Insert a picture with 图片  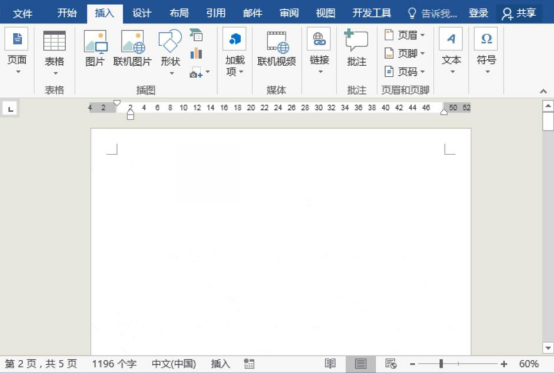click(95, 48)
